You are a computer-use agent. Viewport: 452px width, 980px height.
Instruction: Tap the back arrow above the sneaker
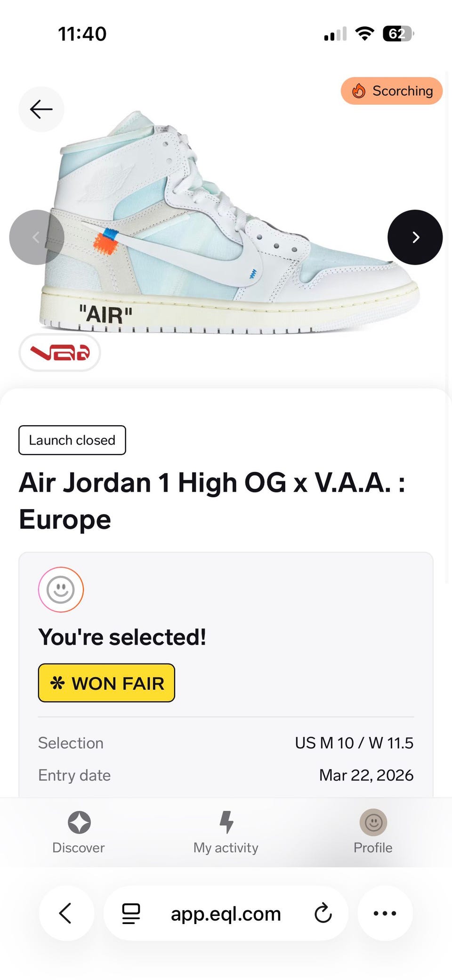point(41,109)
